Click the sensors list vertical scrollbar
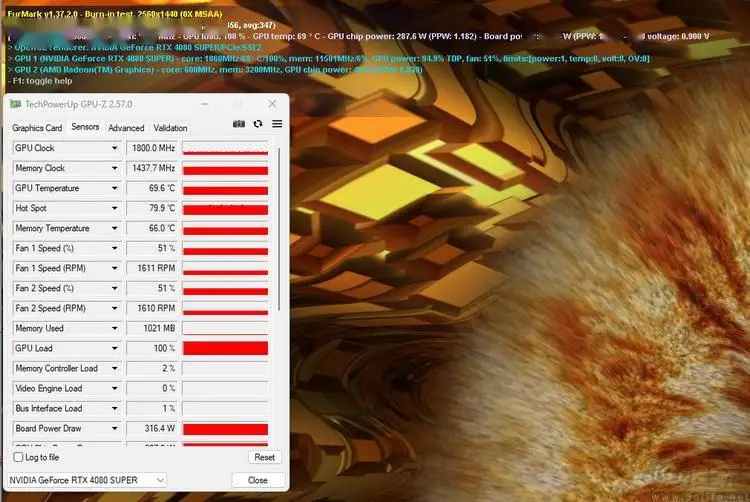The image size is (750, 502). 278,229
